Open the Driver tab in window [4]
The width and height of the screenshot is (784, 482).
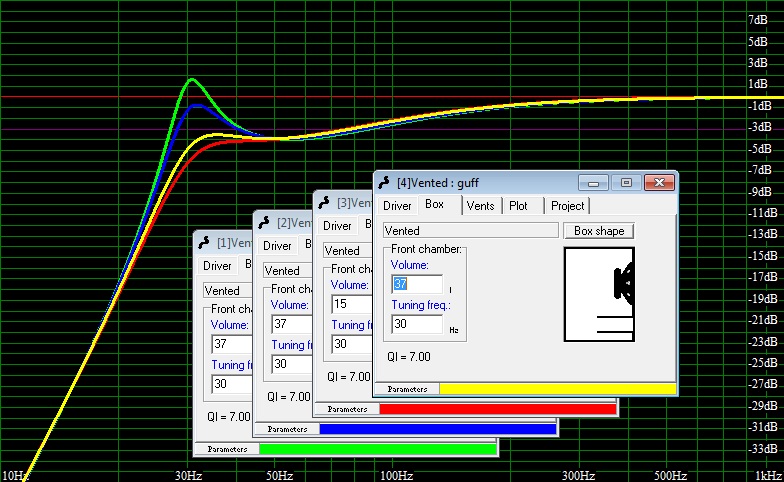click(x=397, y=206)
